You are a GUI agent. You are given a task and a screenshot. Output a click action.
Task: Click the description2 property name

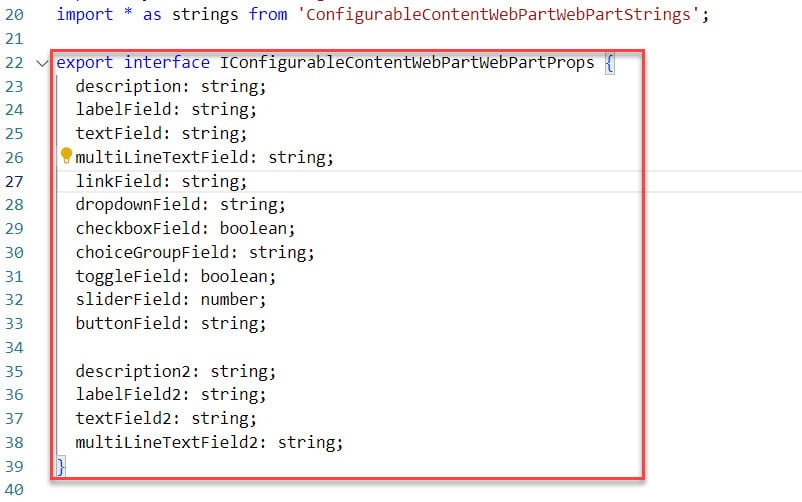tap(133, 371)
